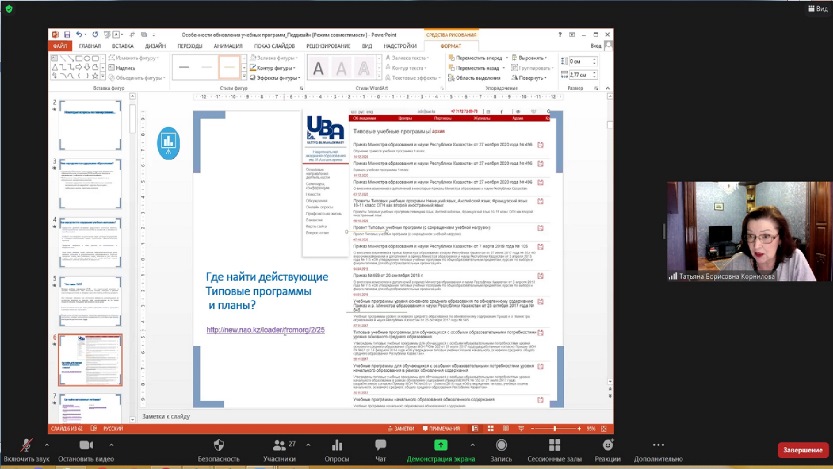Switch to the ВСТАВКА ribbon tab
Screen dimensions: 833x469
(x=123, y=45)
